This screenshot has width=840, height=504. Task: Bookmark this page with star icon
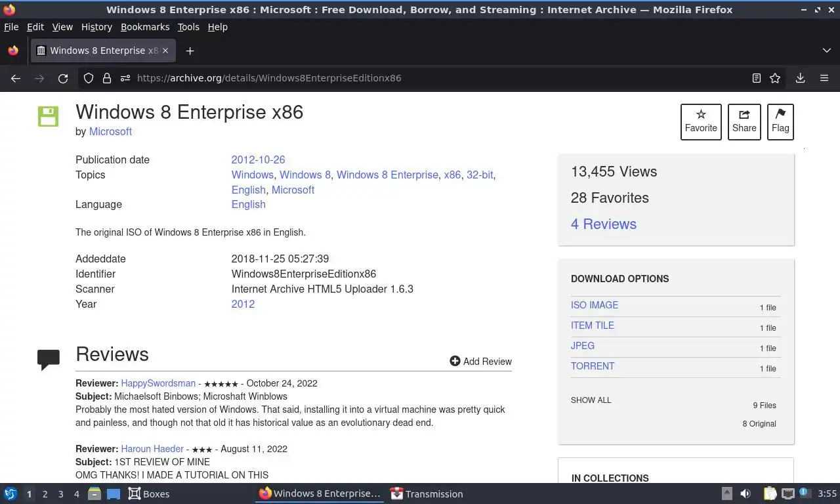[x=775, y=78]
